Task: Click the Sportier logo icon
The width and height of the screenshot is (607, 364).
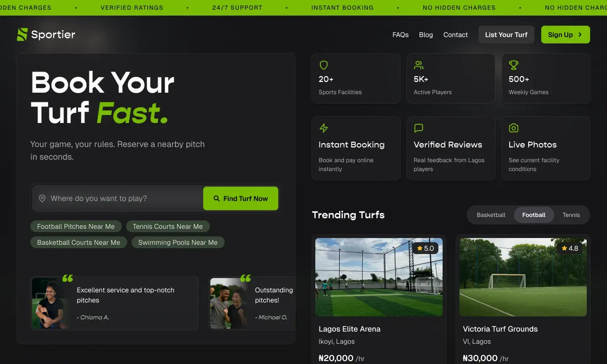Action: (x=22, y=35)
